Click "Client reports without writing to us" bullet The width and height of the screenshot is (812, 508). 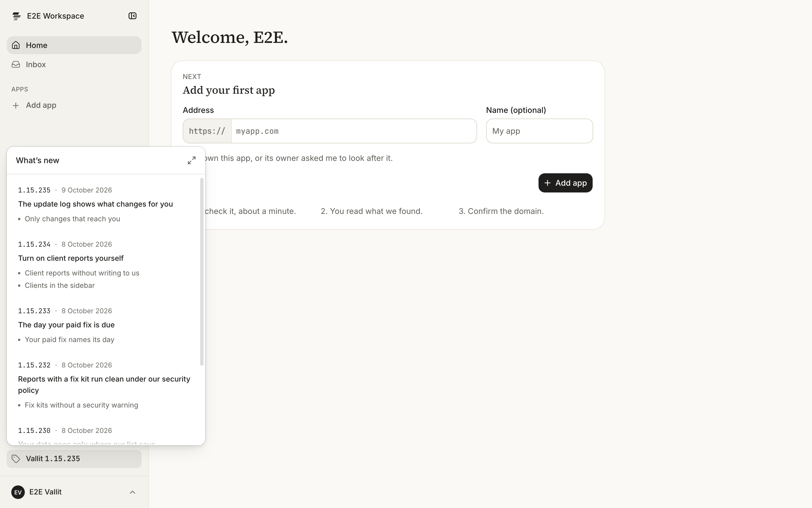pyautogui.click(x=82, y=273)
